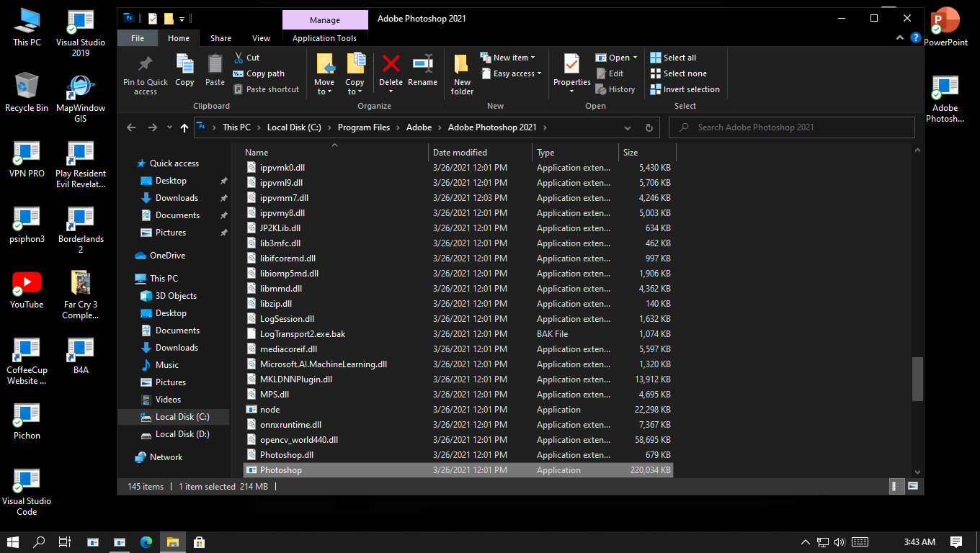Image resolution: width=980 pixels, height=553 pixels.
Task: Click Copy path in the ribbon
Action: [259, 73]
